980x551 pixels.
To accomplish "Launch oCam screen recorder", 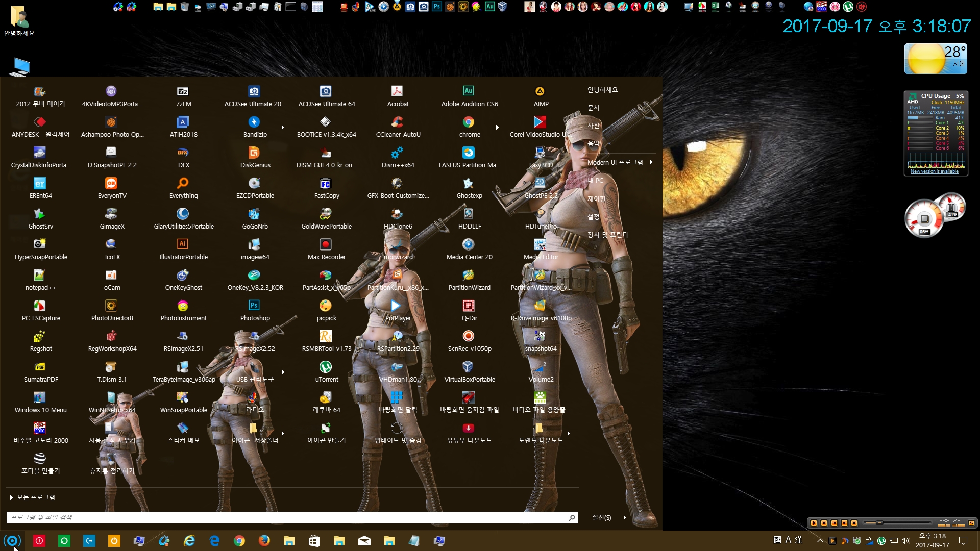I will point(112,280).
